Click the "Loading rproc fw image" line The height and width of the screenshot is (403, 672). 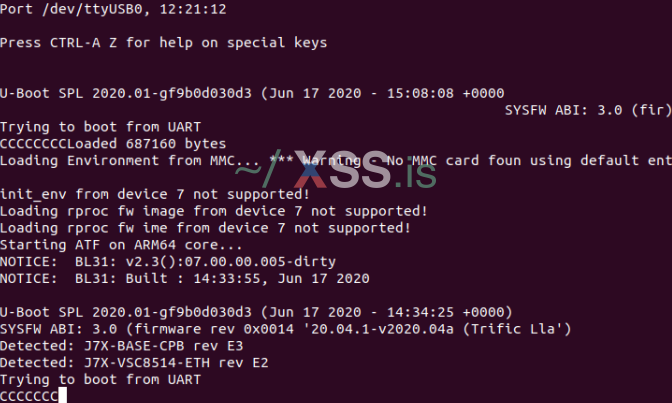(x=213, y=211)
